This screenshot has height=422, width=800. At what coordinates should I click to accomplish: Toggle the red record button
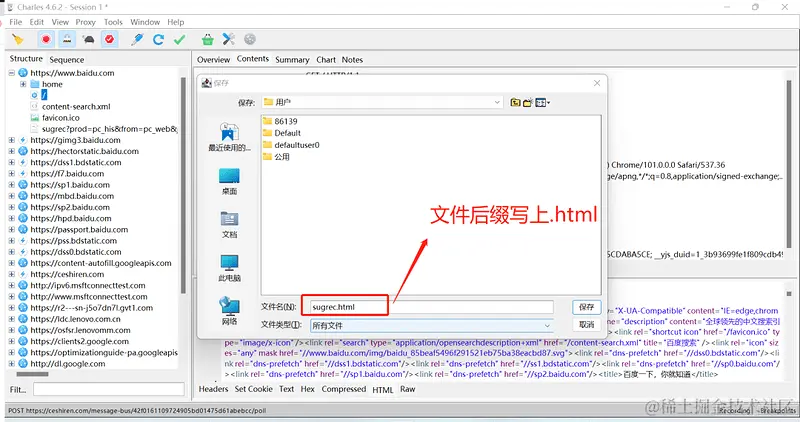point(46,39)
